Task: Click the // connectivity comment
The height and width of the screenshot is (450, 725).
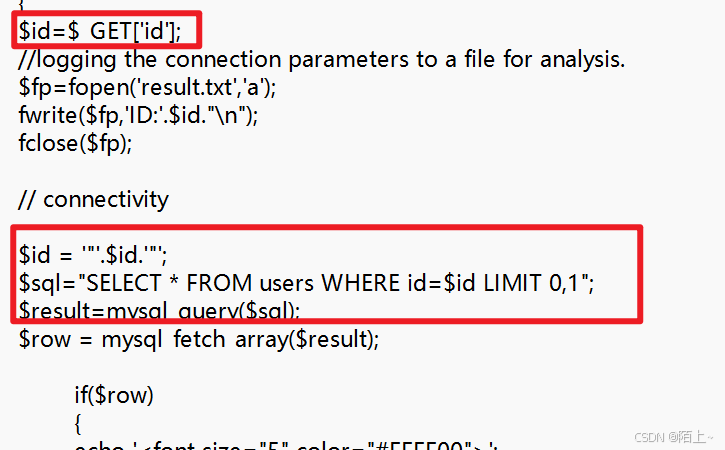Action: click(x=93, y=200)
